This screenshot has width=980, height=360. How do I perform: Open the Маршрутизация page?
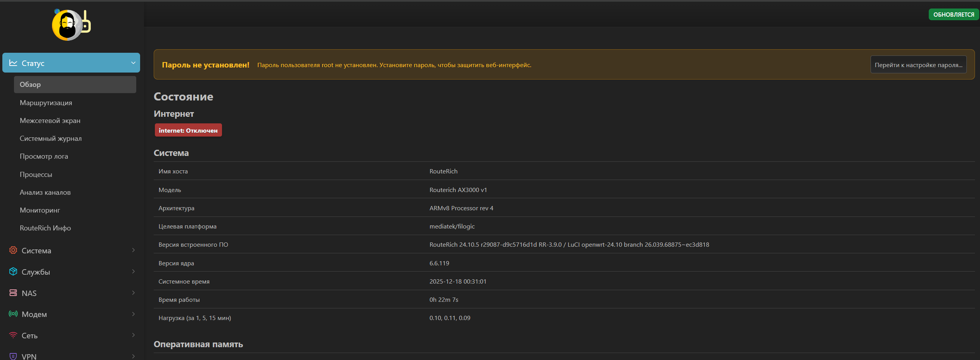pos(46,103)
